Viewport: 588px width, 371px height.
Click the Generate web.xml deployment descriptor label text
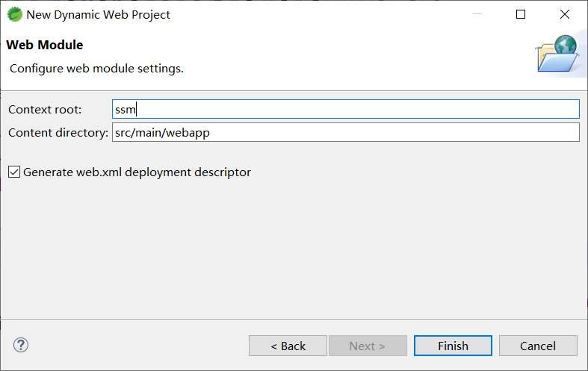(x=137, y=172)
